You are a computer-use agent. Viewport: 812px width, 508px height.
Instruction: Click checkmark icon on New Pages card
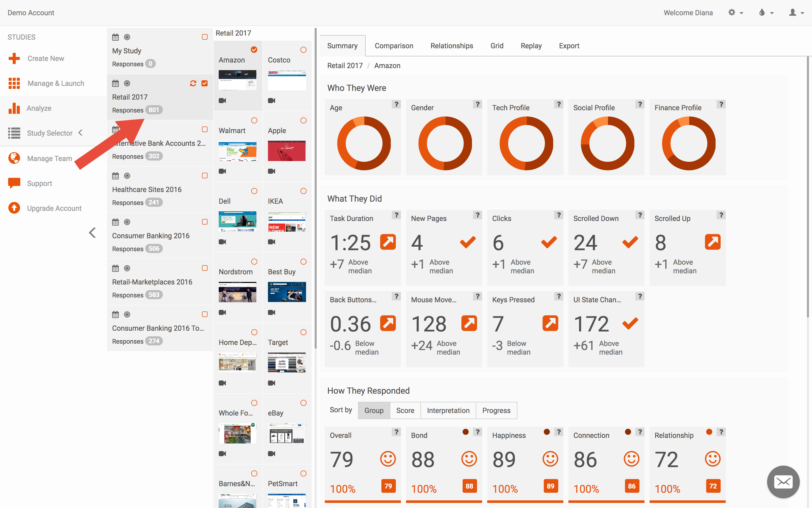click(468, 242)
